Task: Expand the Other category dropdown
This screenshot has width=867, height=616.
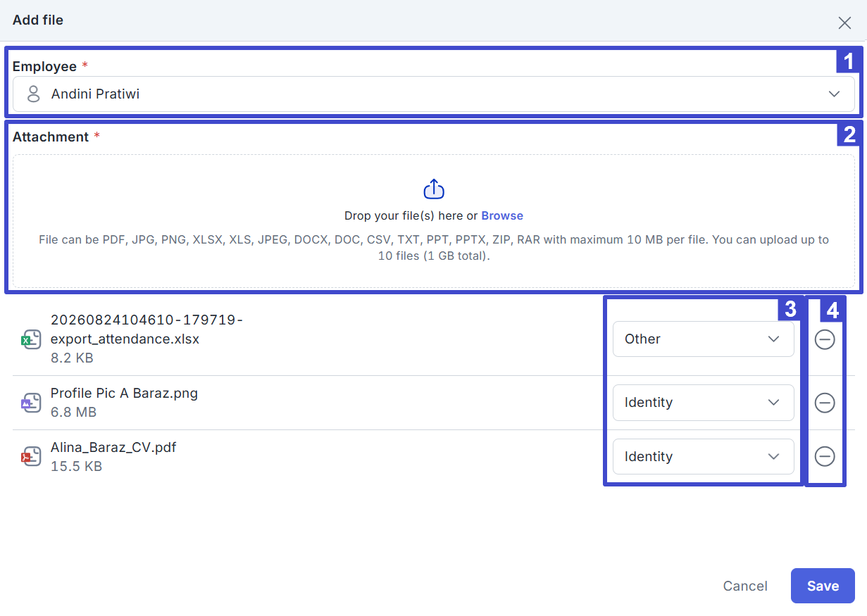Action: (x=704, y=339)
